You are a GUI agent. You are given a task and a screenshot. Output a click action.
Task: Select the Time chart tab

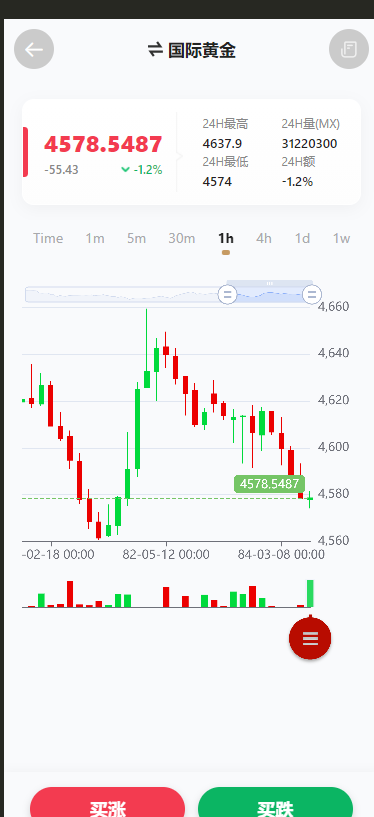48,238
